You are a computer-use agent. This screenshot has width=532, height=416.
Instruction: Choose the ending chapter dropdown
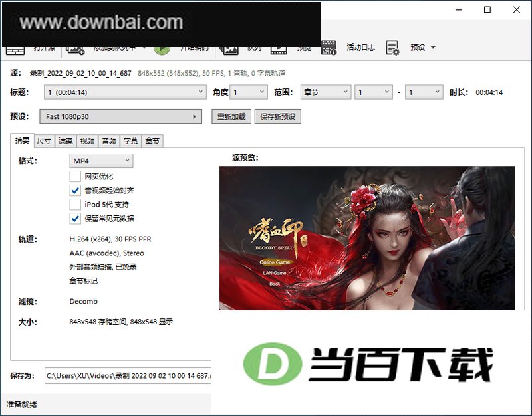424,92
